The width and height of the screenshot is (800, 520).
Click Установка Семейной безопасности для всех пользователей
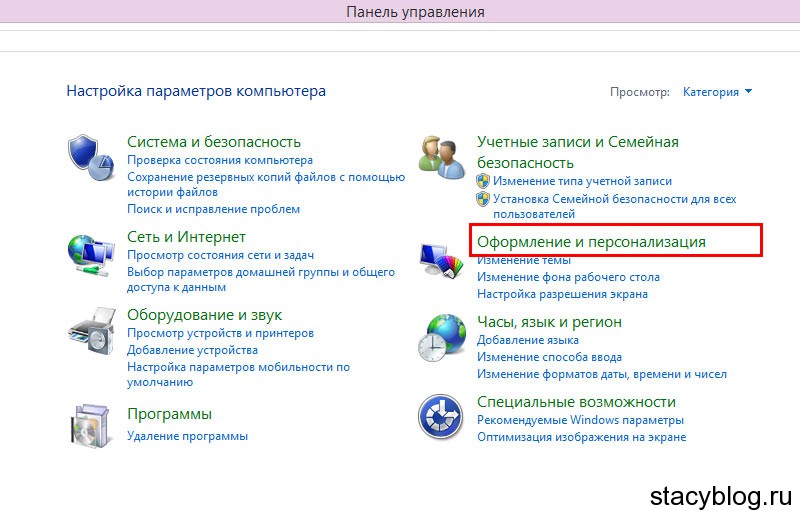click(x=614, y=206)
